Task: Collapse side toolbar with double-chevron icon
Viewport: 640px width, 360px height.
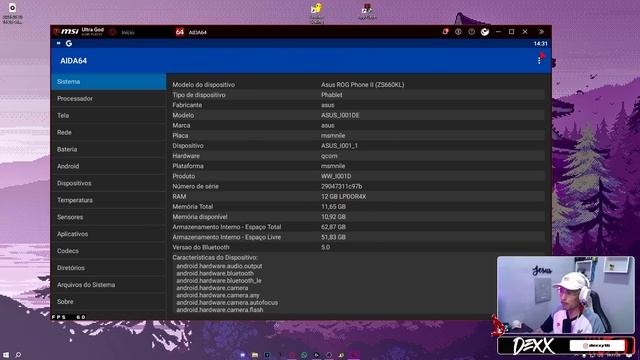Action: point(541,32)
